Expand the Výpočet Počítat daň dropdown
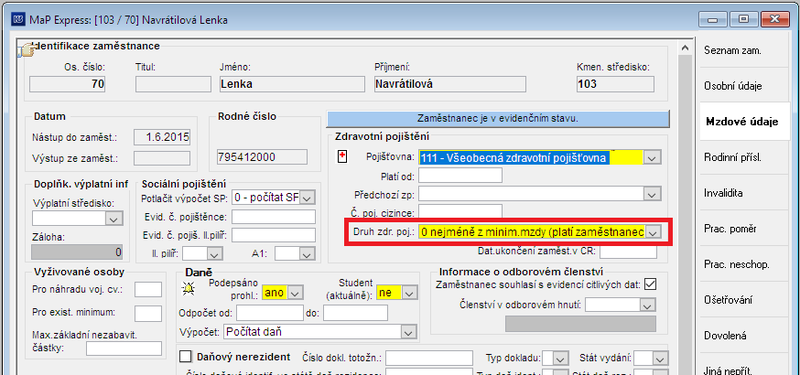The width and height of the screenshot is (800, 375). pos(408,332)
